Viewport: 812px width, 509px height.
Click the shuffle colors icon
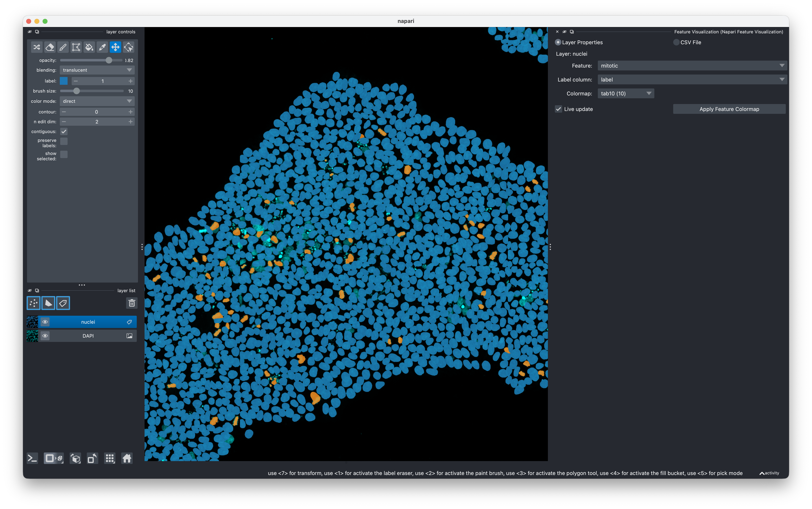(x=37, y=47)
